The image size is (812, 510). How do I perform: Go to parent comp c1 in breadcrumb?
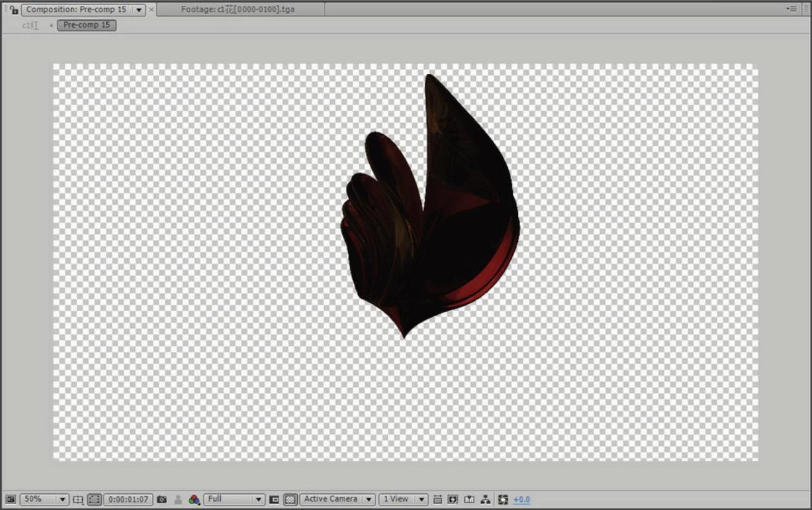[30, 25]
